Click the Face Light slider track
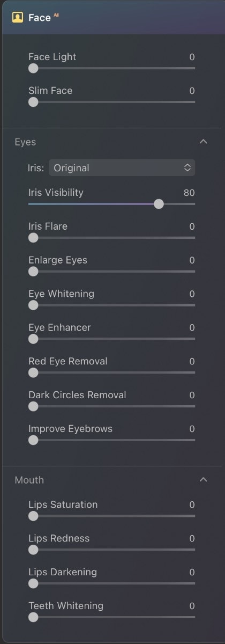Viewport: 225px width, 644px height. click(x=111, y=68)
